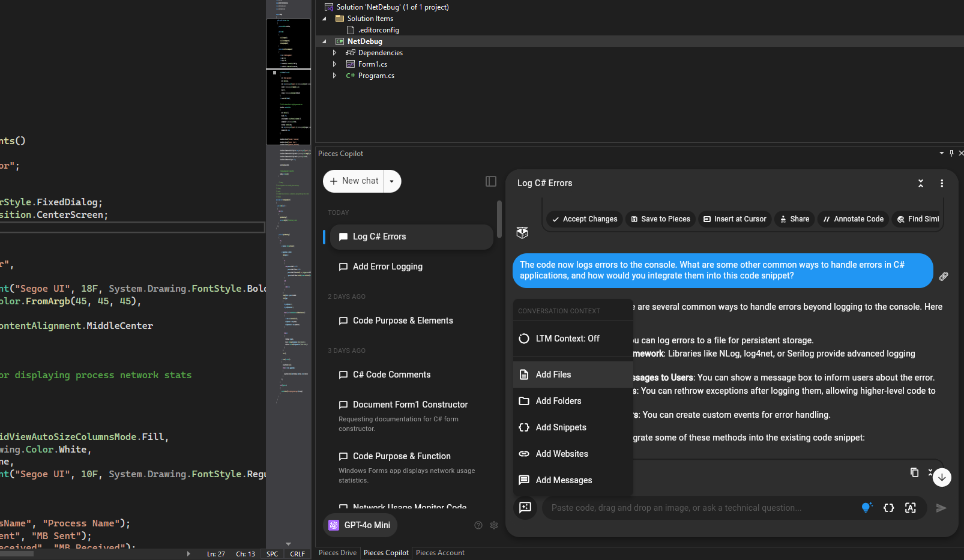Click the Find Similar button
The height and width of the screenshot is (560, 964).
pos(918,219)
